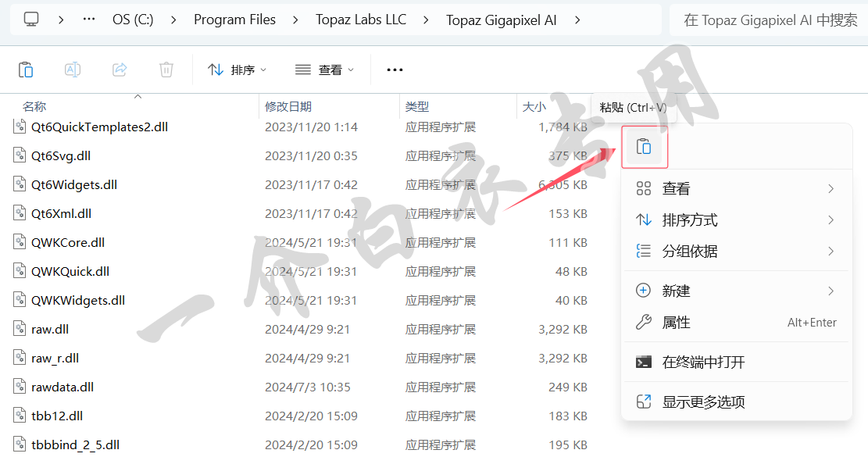Click the file icon of tbbbind_2_5.dll

coord(20,445)
